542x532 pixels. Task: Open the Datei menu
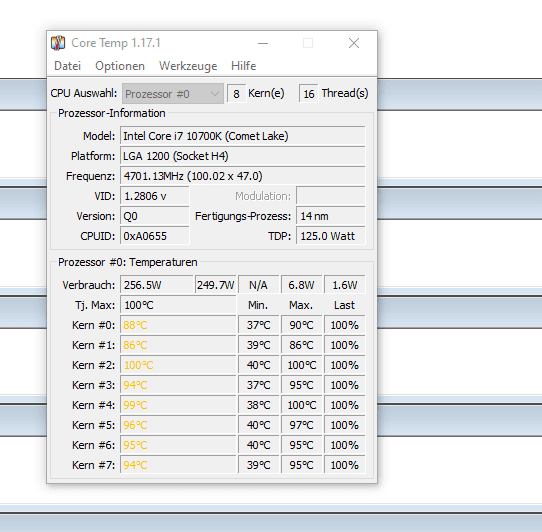tap(67, 66)
